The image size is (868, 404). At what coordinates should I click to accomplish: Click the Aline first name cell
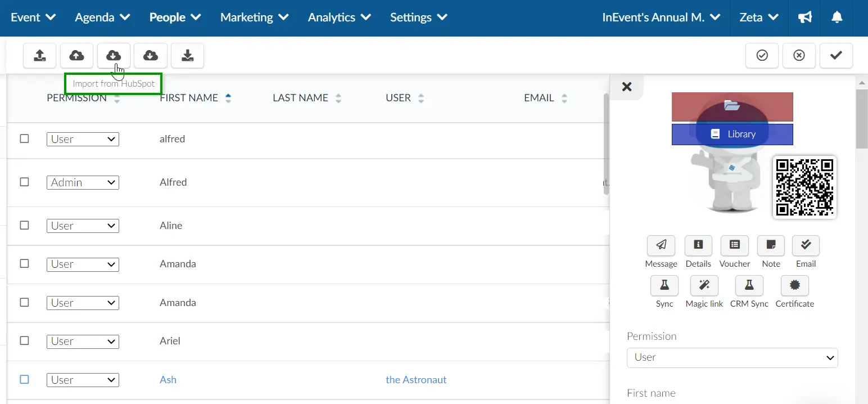coord(171,226)
